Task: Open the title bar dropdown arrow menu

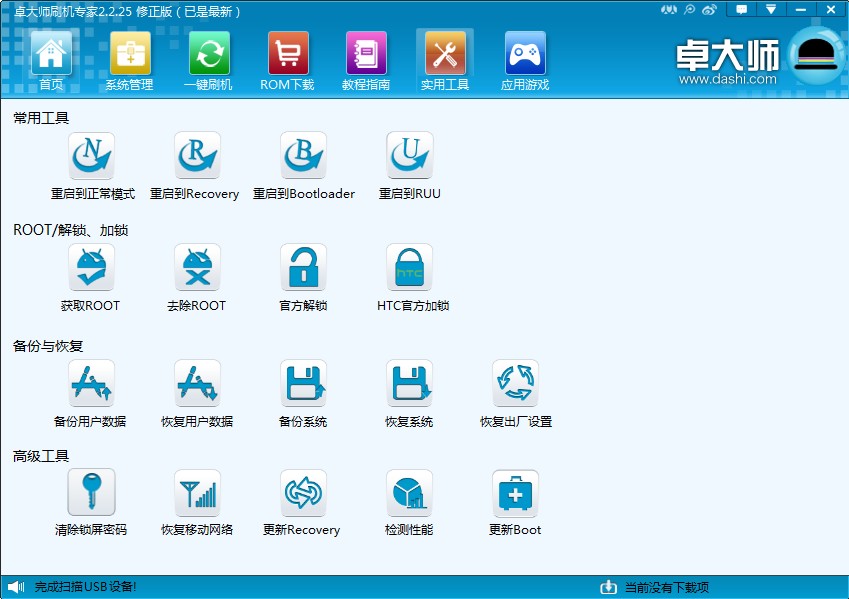Action: [x=772, y=10]
